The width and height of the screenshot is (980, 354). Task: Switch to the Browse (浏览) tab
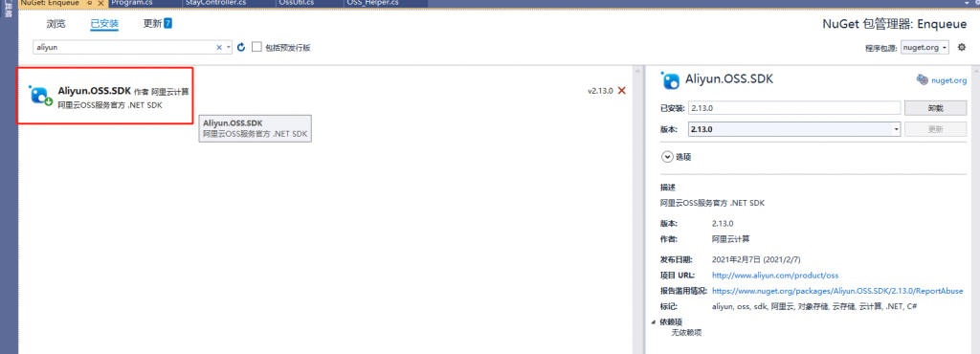pyautogui.click(x=56, y=24)
